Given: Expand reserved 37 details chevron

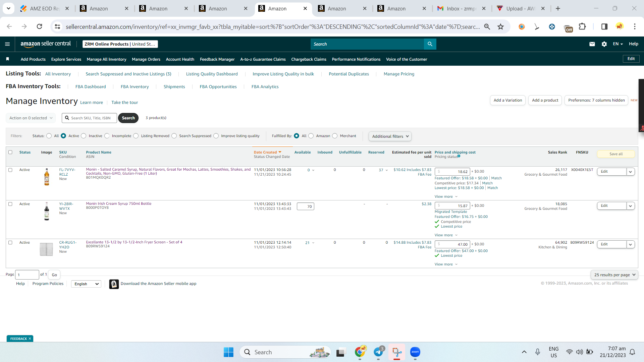Looking at the screenshot, I should (387, 170).
